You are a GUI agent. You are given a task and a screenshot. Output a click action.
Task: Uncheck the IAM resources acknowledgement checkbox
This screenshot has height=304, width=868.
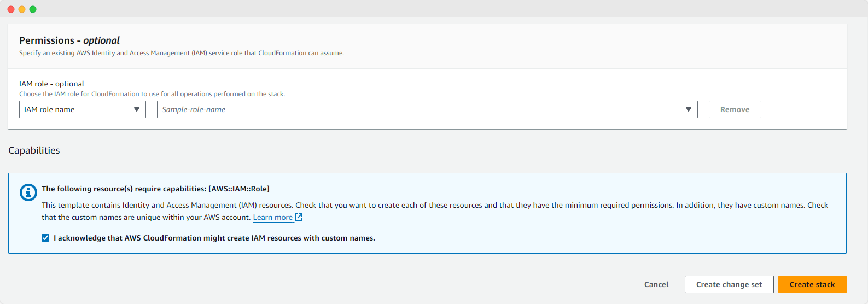pyautogui.click(x=45, y=238)
